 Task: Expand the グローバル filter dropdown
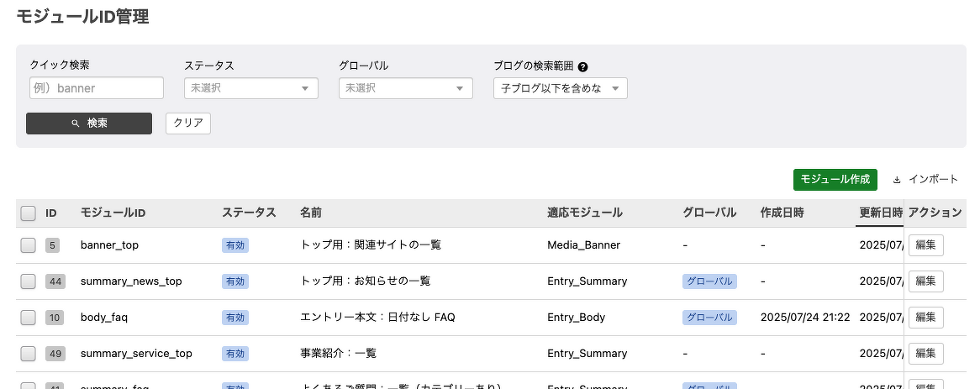click(x=405, y=88)
